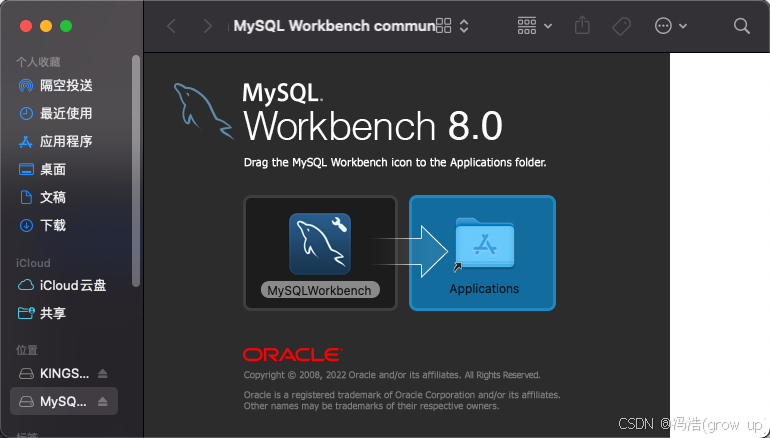This screenshot has height=438, width=770.
Task: Open the more actions ellipsis menu
Action: (670, 26)
